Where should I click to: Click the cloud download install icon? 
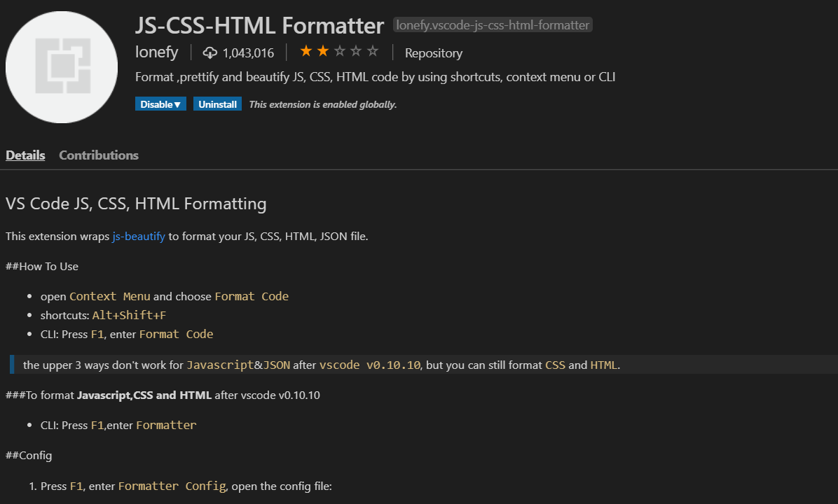(x=210, y=52)
